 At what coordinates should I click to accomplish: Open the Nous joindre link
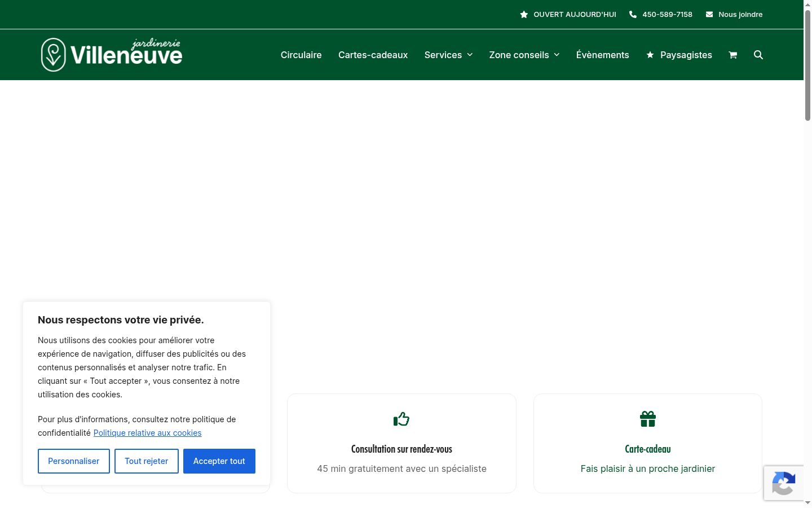coord(740,15)
